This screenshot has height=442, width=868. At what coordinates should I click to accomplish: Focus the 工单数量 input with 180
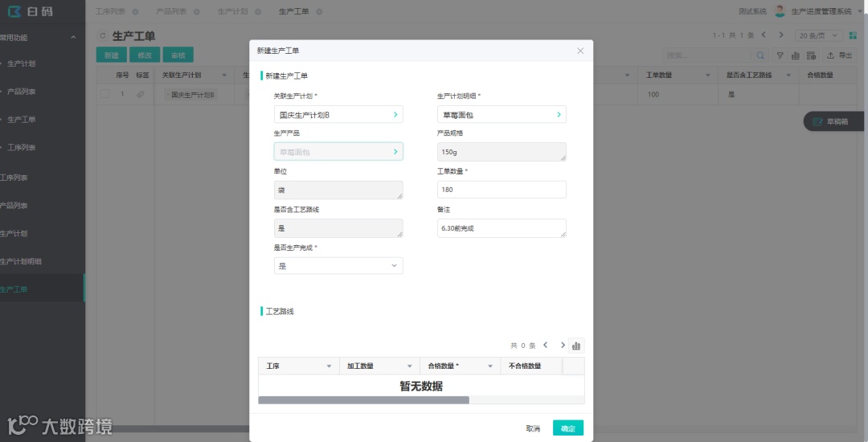coord(502,190)
